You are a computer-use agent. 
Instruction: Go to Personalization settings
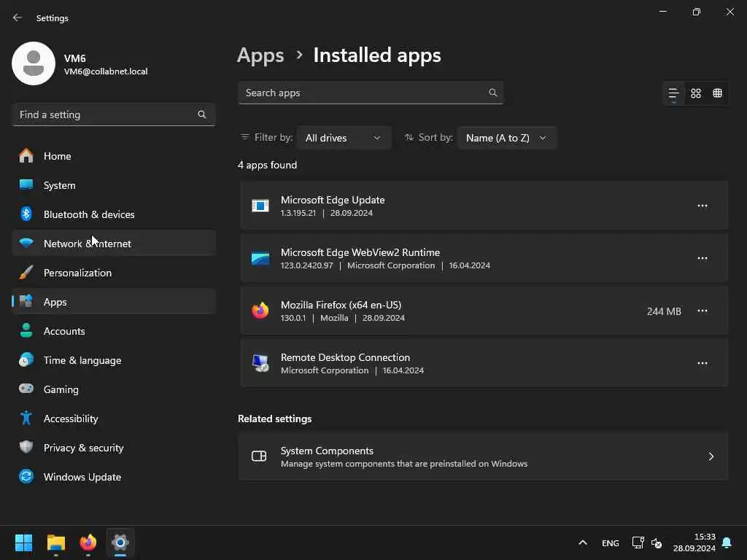pyautogui.click(x=77, y=273)
